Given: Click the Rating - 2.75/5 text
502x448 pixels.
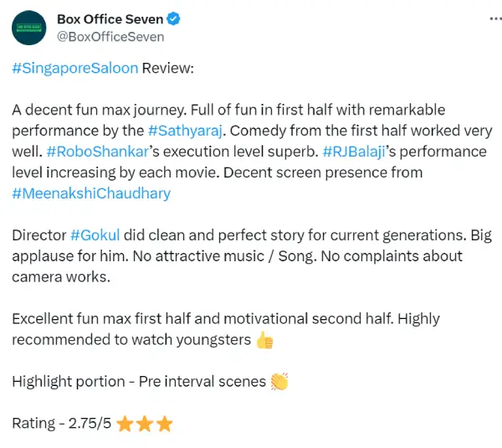Looking at the screenshot, I should click(61, 424).
